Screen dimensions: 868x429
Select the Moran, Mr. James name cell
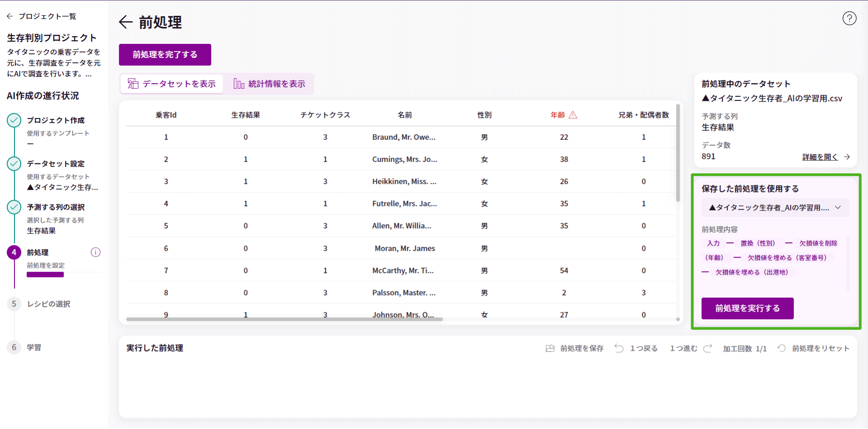[405, 248]
